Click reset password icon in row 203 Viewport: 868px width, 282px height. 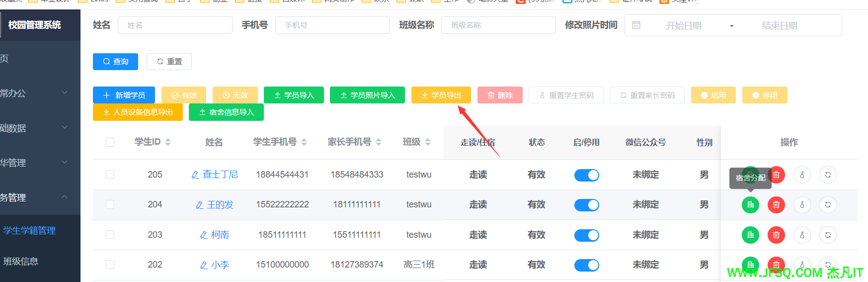pos(802,235)
